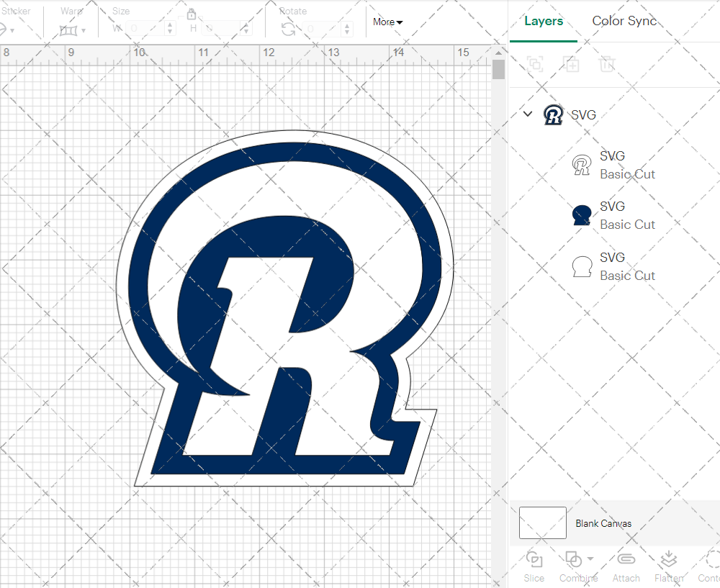720x588 pixels.
Task: Click the Blank Canvas label
Action: pyautogui.click(x=603, y=523)
